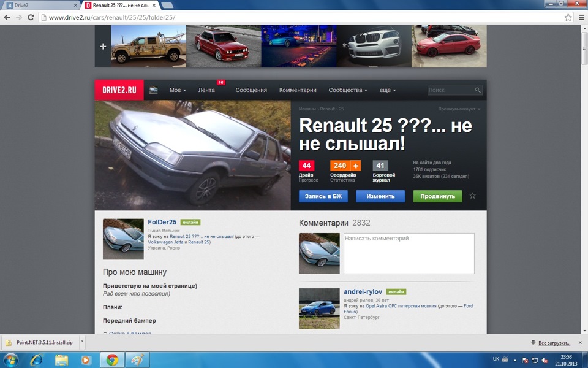Click the photo icon next to DRIVE2.RU logo
This screenshot has width=588, height=368.
(153, 90)
